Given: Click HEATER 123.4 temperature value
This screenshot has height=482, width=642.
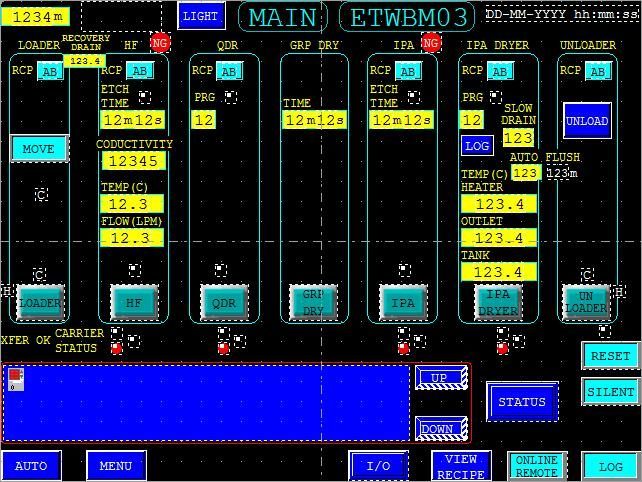Looking at the screenshot, I should click(x=499, y=204).
